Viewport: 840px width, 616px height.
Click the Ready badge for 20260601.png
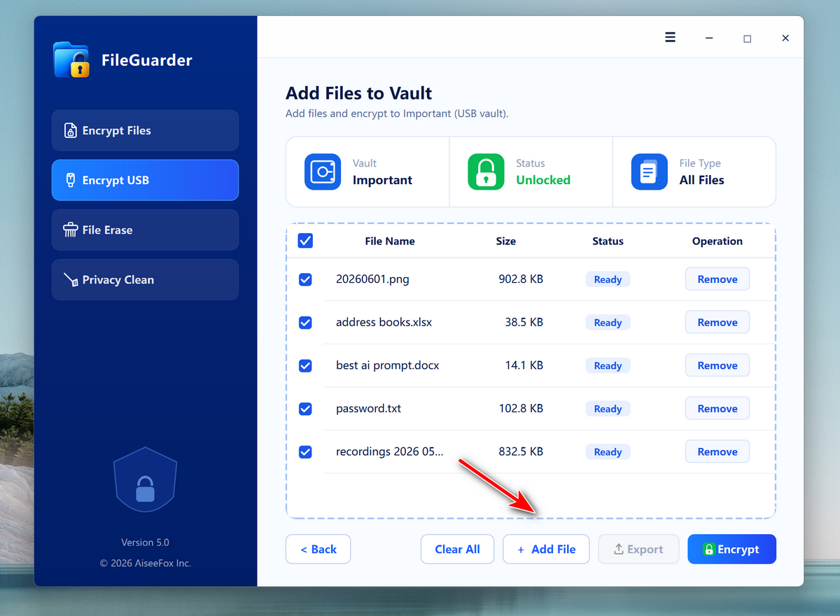coord(608,279)
